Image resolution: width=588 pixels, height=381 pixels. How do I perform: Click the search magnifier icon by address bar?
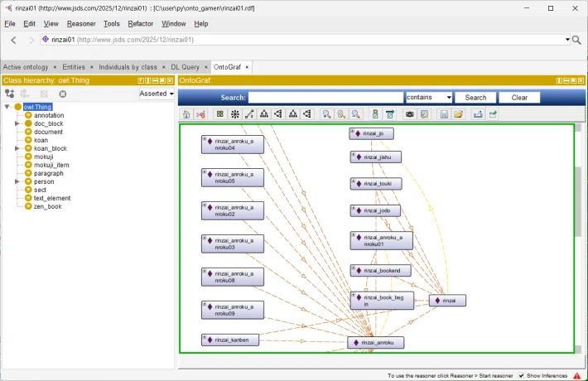(x=576, y=40)
